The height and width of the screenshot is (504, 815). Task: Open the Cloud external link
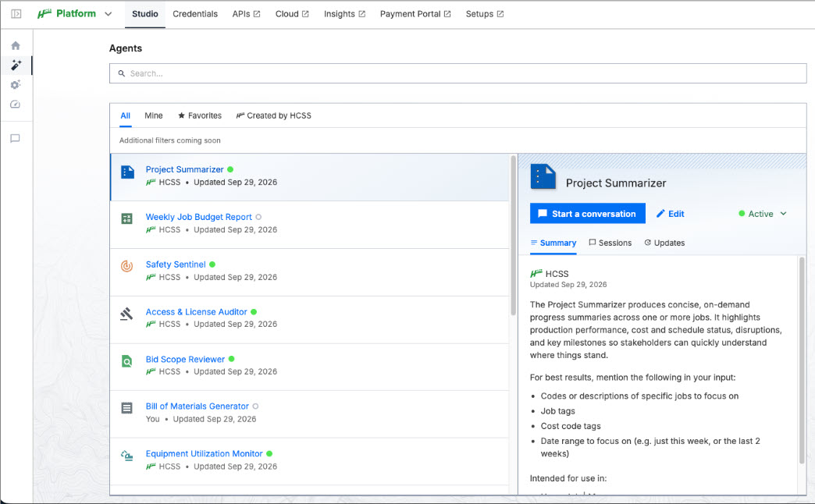click(292, 14)
